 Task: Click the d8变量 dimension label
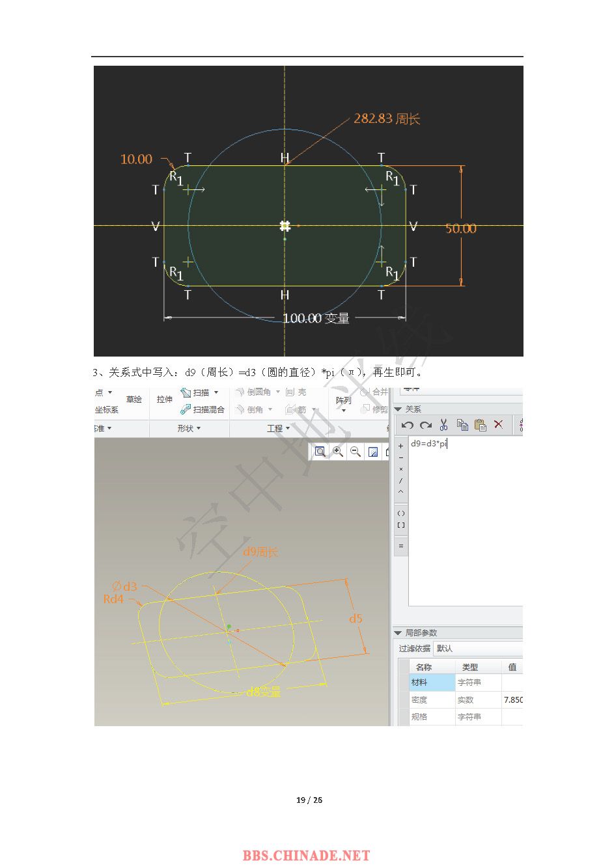(264, 692)
